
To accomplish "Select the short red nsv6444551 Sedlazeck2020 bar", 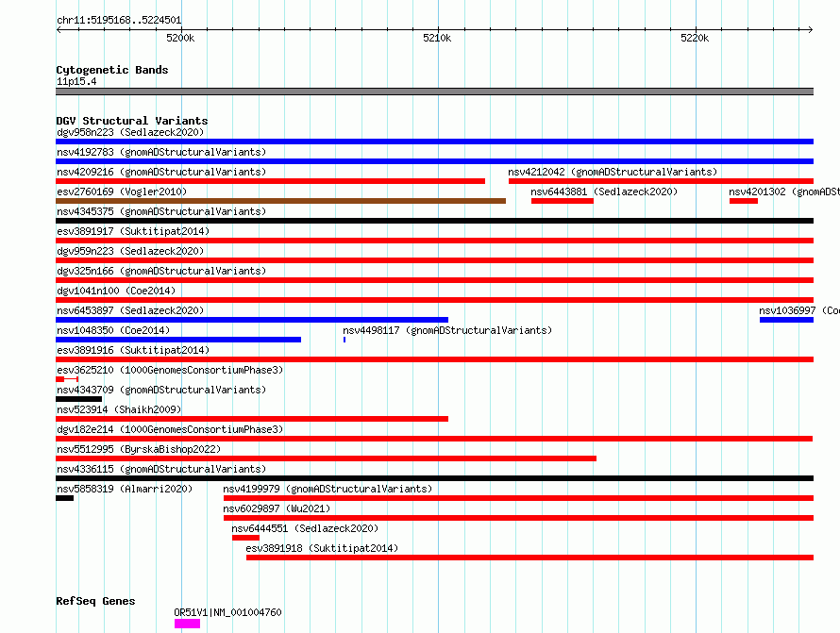I will coord(245,538).
